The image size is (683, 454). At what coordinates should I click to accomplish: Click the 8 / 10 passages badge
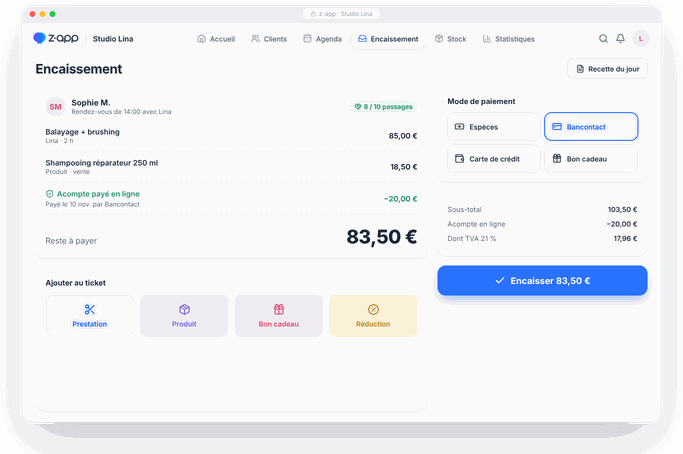pyautogui.click(x=383, y=107)
